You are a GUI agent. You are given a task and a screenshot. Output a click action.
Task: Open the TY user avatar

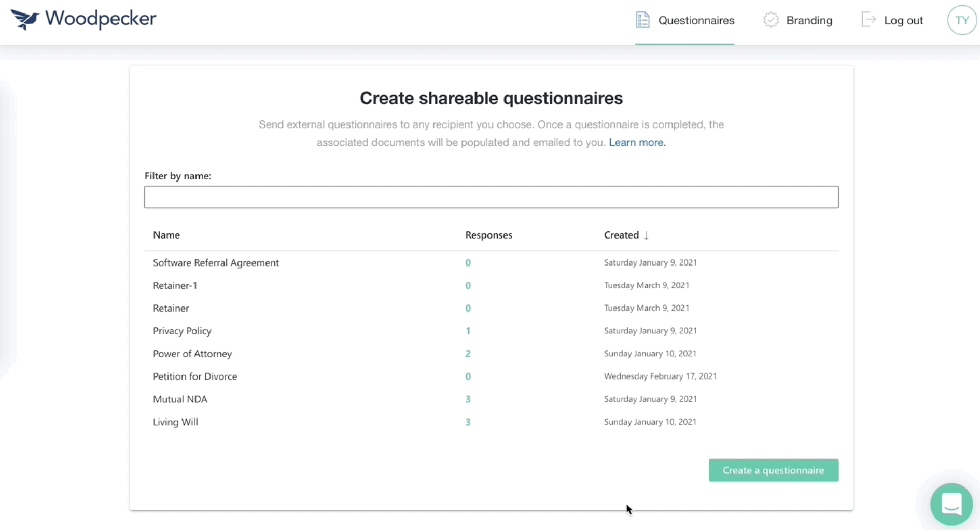962,20
